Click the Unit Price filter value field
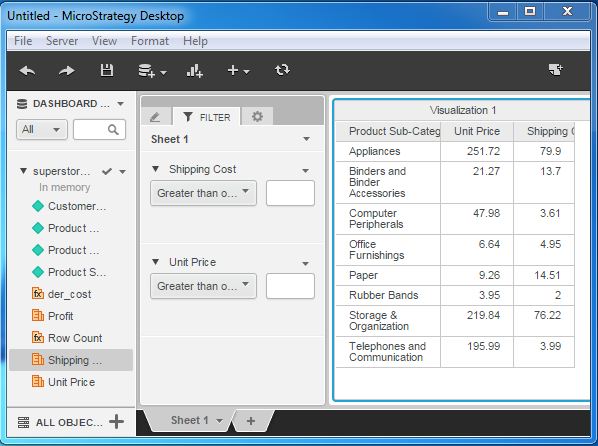 pyautogui.click(x=290, y=286)
